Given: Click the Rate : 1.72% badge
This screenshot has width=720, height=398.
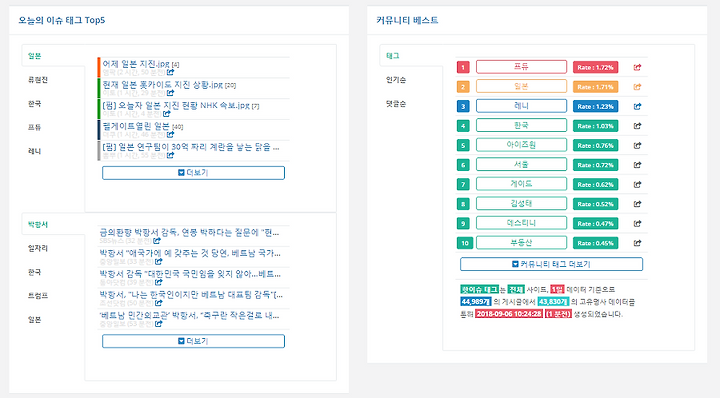Looking at the screenshot, I should click(596, 67).
